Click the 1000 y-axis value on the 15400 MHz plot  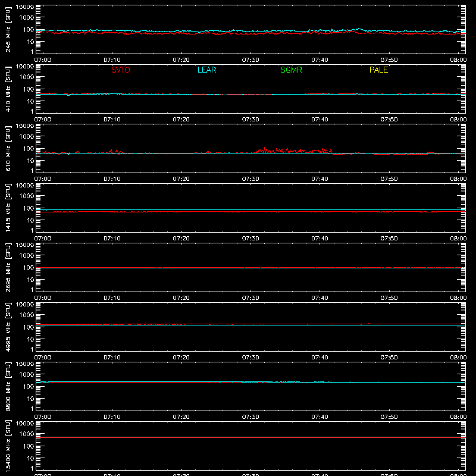27,434
